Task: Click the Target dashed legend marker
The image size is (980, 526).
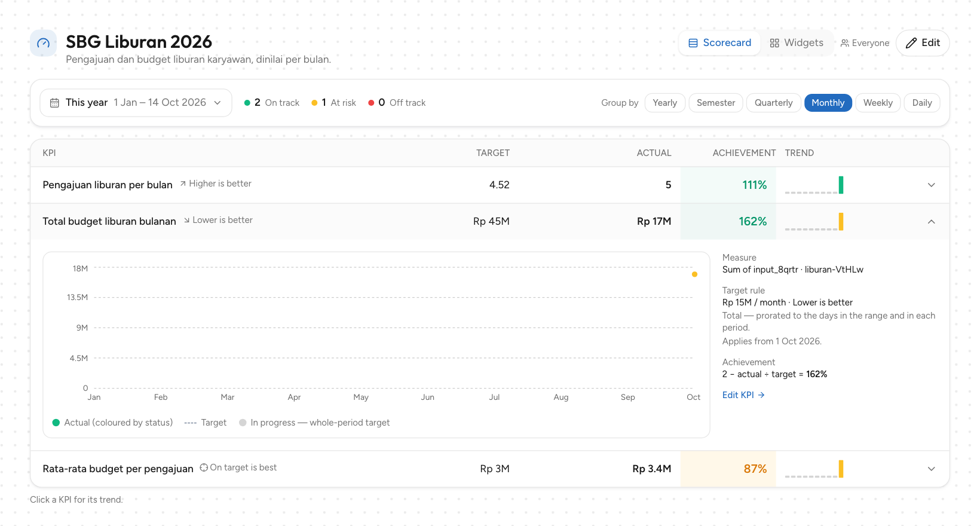Action: coord(191,423)
